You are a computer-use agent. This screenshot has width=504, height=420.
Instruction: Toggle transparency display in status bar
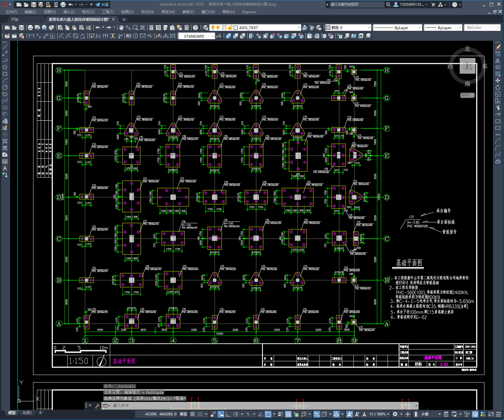288,414
